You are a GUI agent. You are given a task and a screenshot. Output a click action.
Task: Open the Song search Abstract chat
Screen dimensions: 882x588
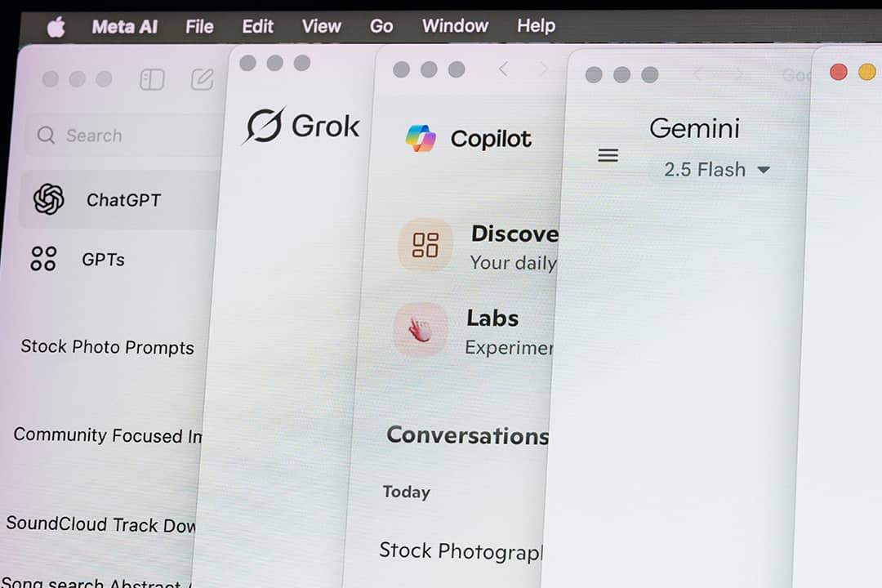coord(96,582)
